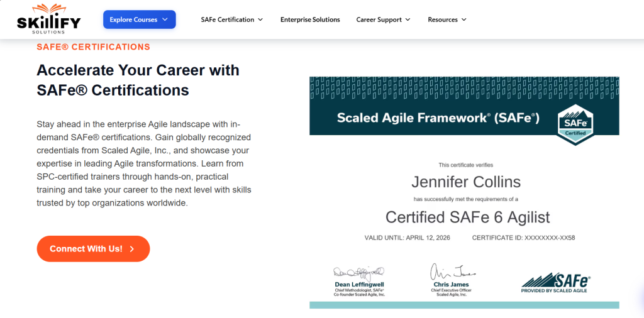Viewport: 644px width, 318px height.
Task: Expand the Career Support dropdown arrow
Action: tap(408, 19)
